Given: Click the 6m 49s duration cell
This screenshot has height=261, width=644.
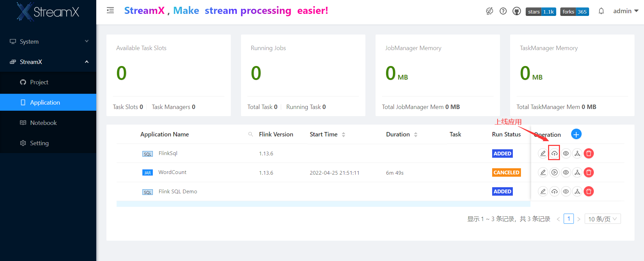Looking at the screenshot, I should point(395,173).
